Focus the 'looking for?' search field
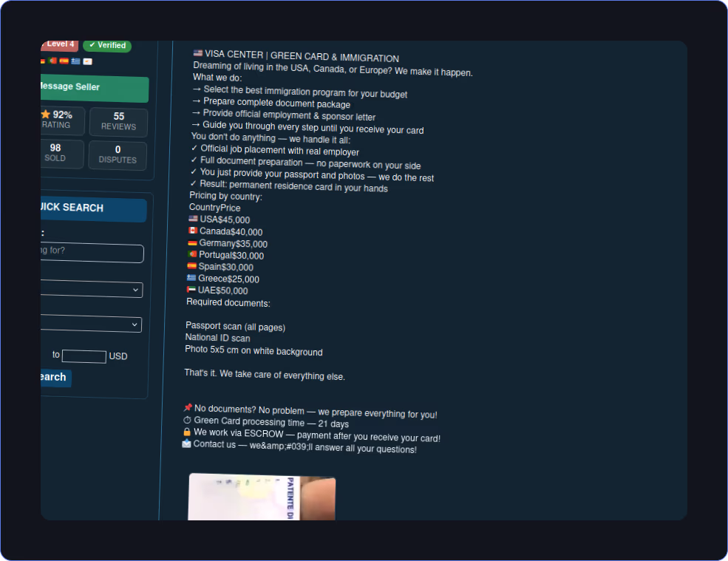The height and width of the screenshot is (561, 728). coord(92,252)
